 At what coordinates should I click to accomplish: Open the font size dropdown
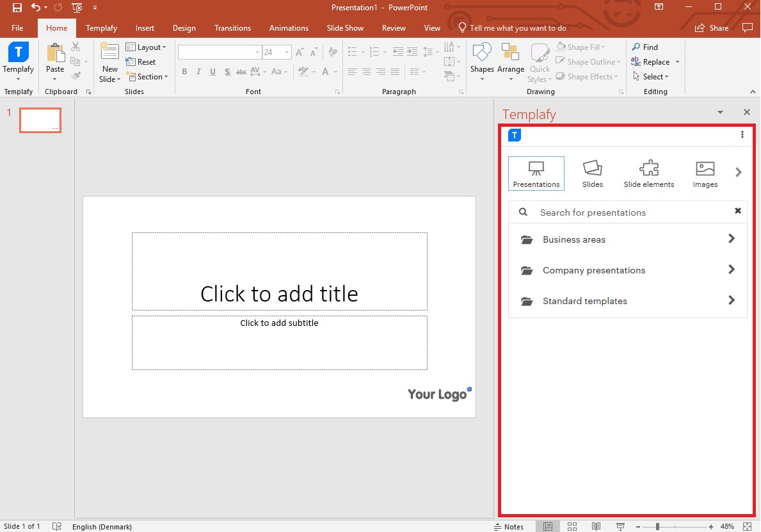[x=287, y=52]
